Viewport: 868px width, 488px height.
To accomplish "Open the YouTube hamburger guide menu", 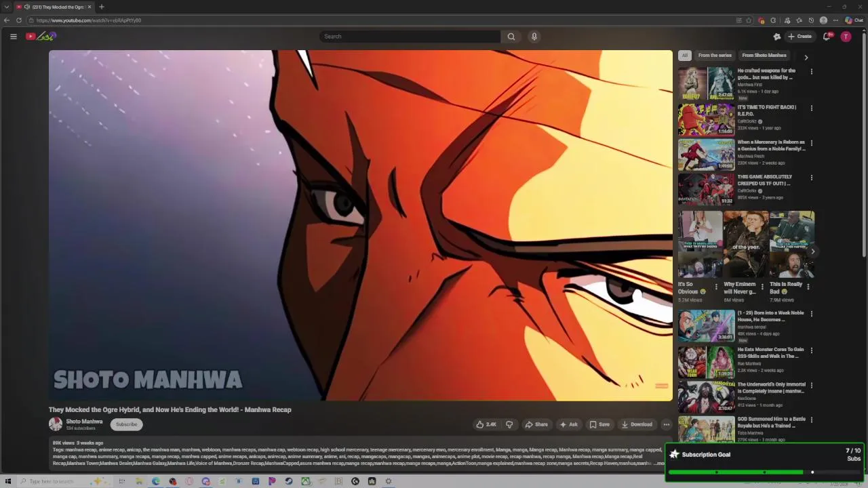I will pyautogui.click(x=13, y=37).
